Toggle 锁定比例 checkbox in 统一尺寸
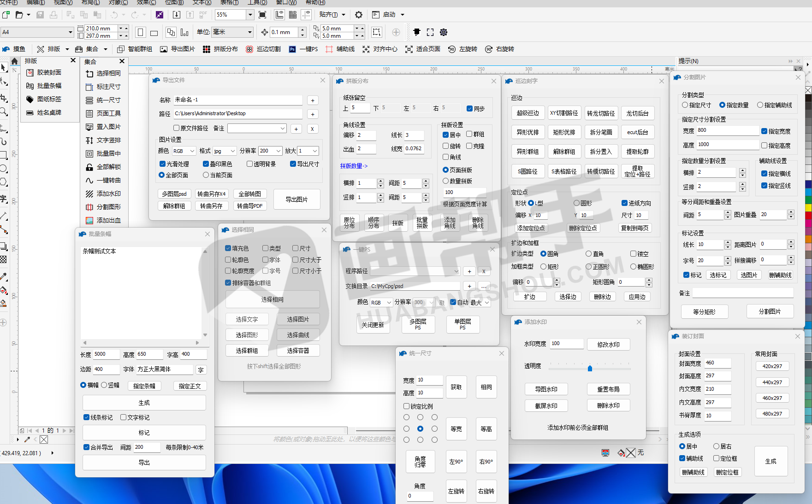 point(406,406)
